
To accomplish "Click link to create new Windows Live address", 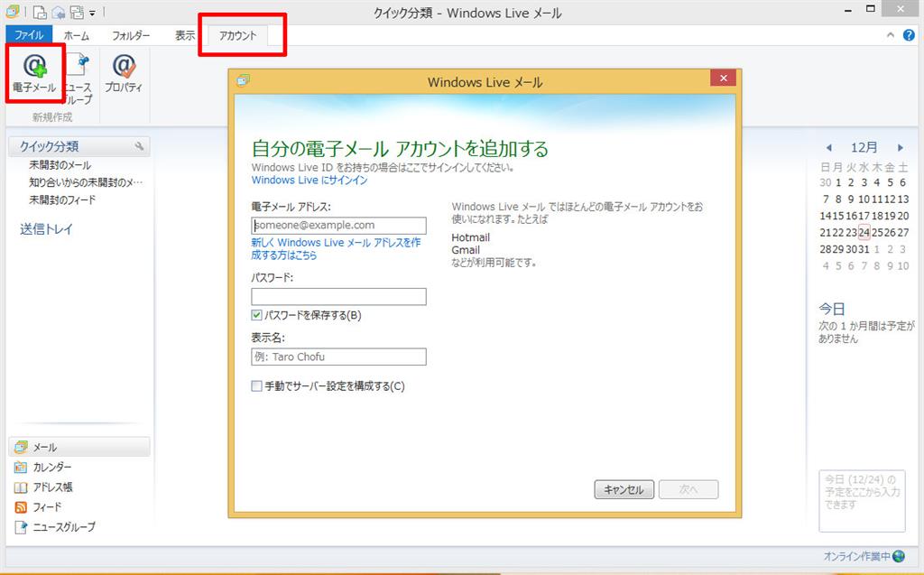I will click(x=336, y=249).
